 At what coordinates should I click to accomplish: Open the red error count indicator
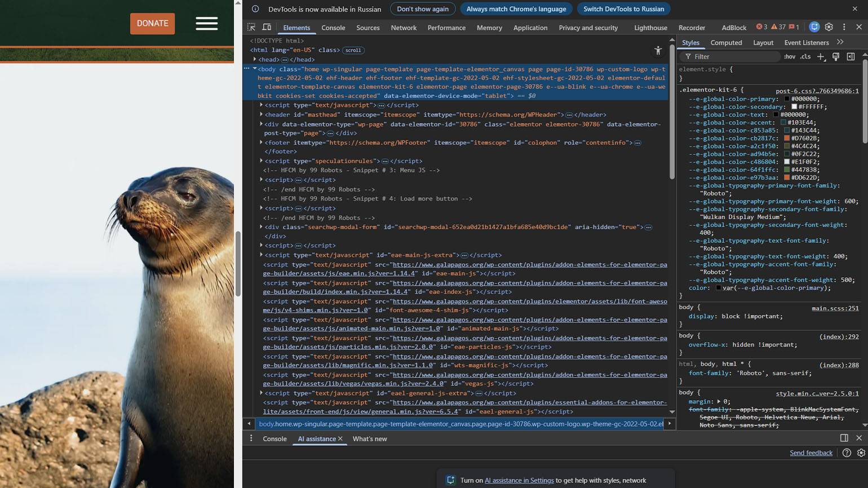(761, 27)
